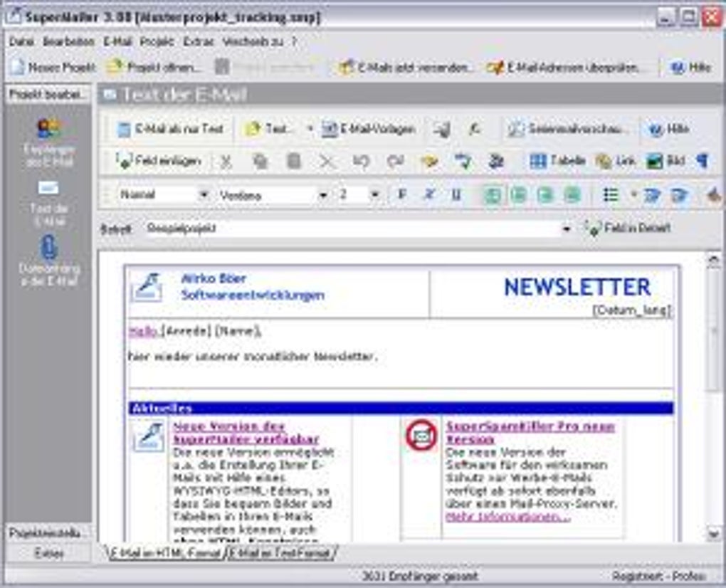
Task: Toggle bold formatting
Action: (401, 192)
